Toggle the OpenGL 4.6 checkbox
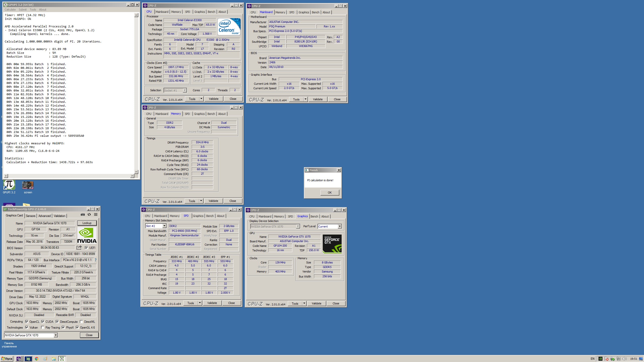 point(77,327)
